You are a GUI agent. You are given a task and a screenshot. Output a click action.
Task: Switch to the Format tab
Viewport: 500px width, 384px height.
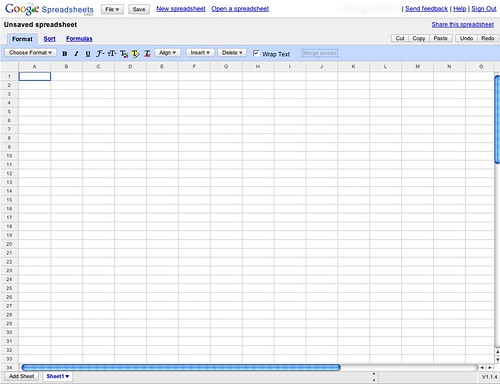22,39
